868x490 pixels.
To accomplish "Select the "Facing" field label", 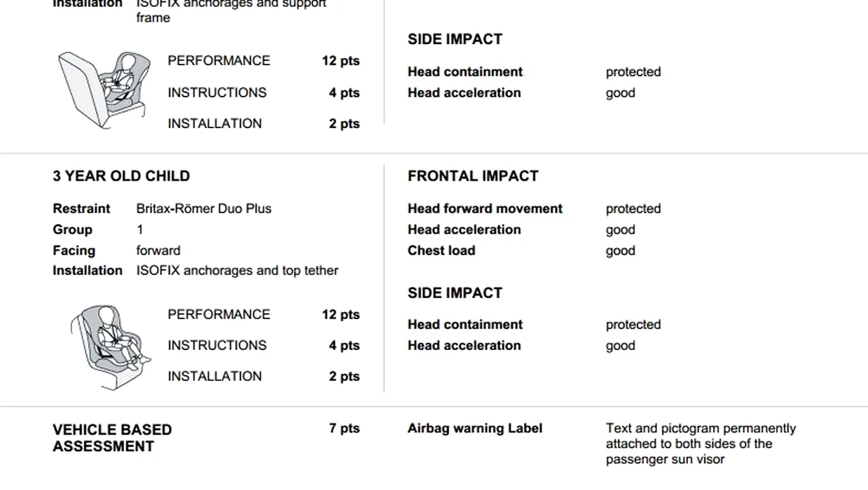I will click(74, 251).
